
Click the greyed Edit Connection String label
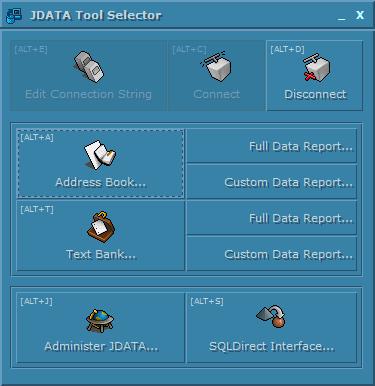point(88,94)
